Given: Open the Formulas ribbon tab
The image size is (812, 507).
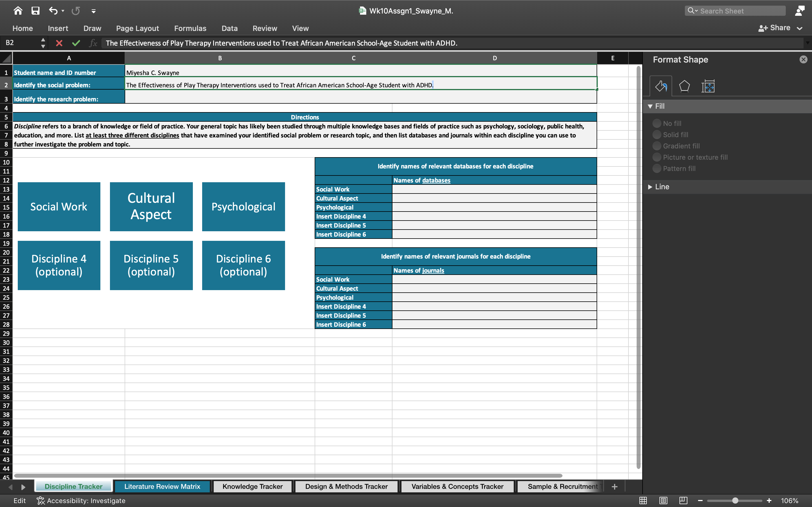Looking at the screenshot, I should (190, 28).
